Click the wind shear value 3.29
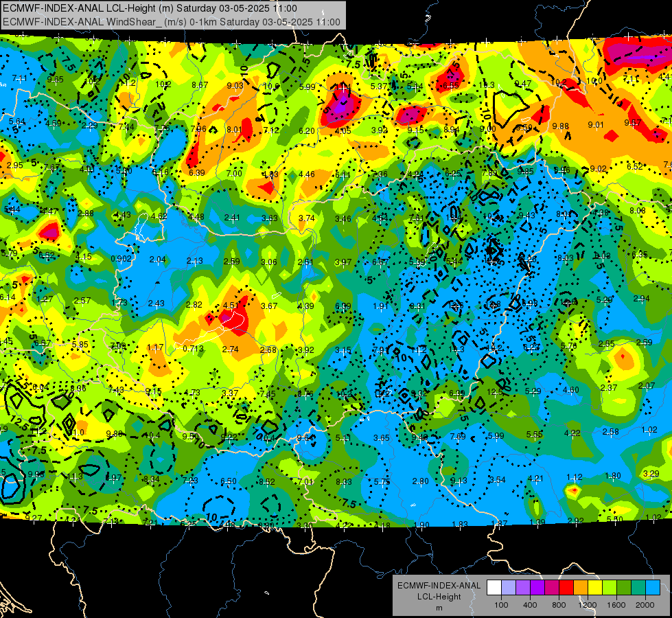 (651, 474)
